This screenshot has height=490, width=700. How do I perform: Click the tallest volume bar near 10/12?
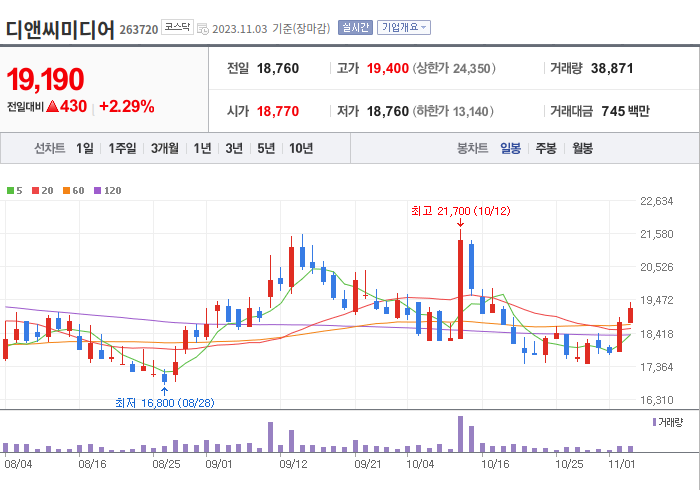click(460, 434)
